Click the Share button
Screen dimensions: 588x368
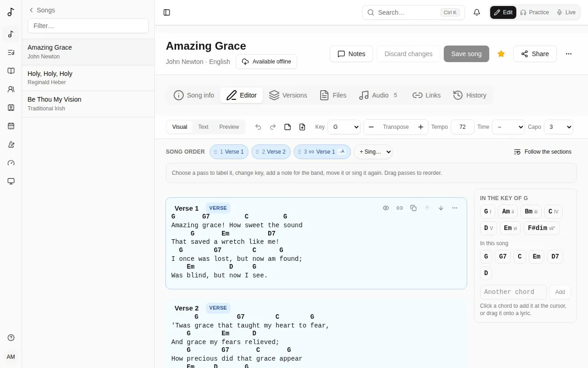(535, 54)
